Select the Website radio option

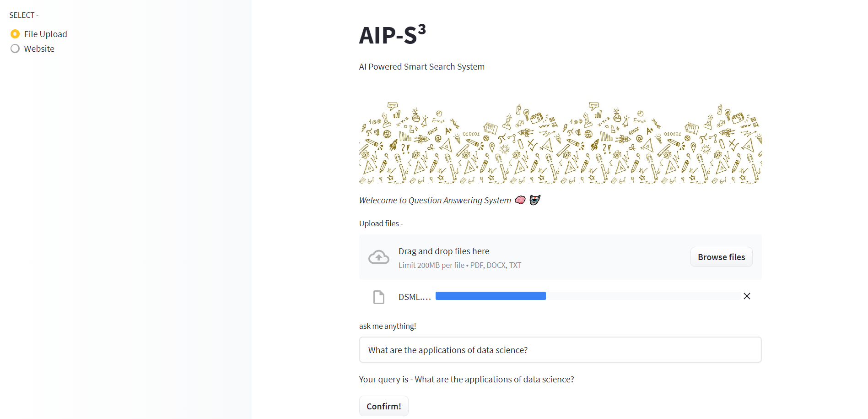pos(15,49)
